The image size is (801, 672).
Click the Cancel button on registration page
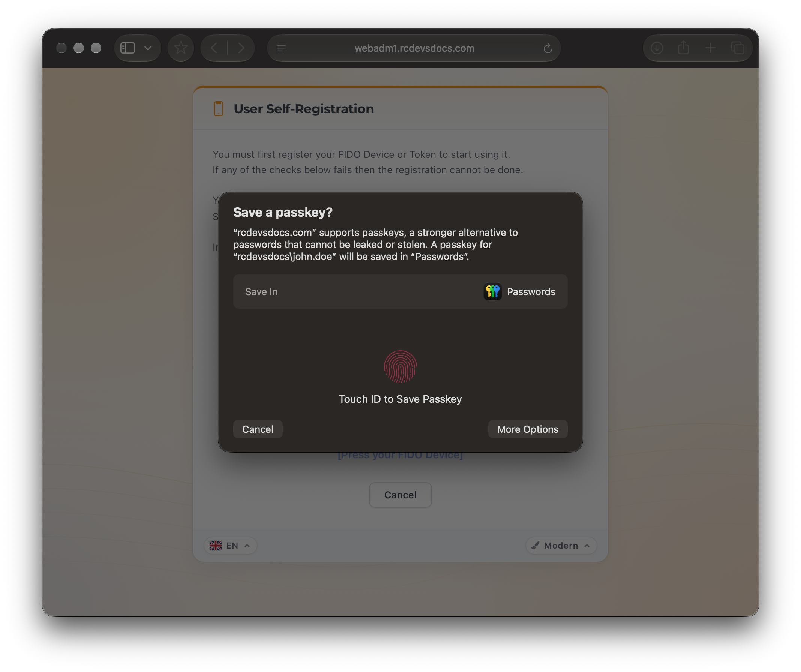pos(400,495)
